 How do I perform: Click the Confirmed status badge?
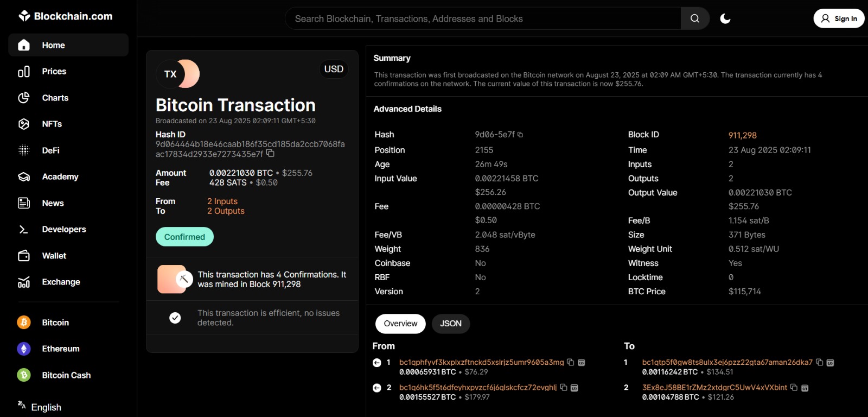(184, 237)
